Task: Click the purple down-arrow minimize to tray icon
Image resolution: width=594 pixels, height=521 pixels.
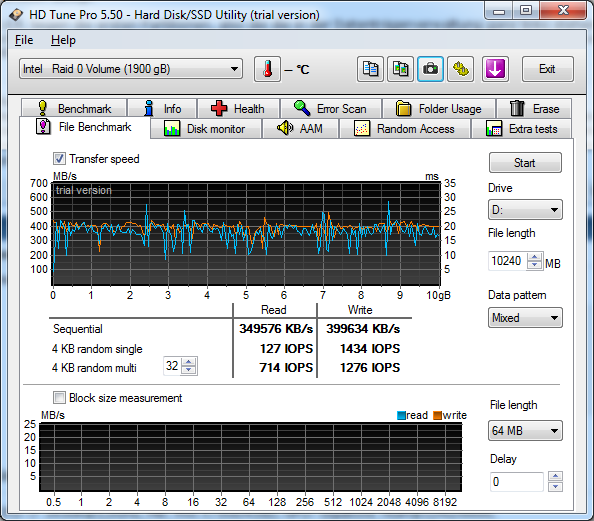Action: 495,69
